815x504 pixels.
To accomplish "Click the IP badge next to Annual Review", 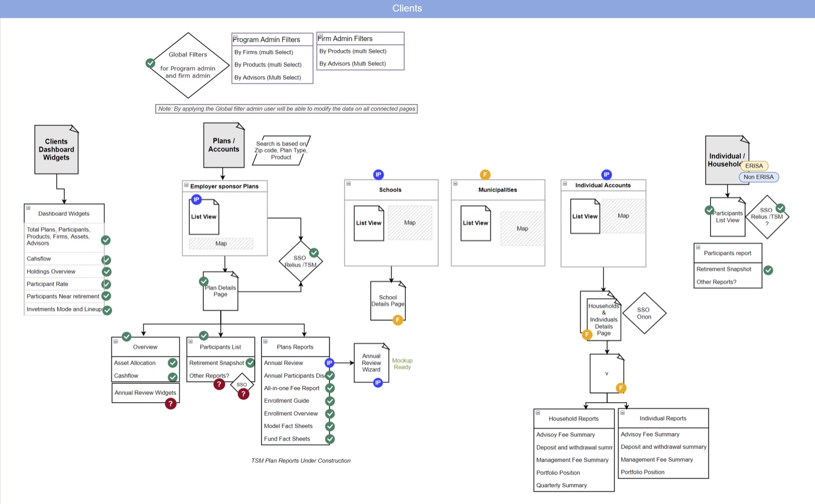I will click(329, 363).
